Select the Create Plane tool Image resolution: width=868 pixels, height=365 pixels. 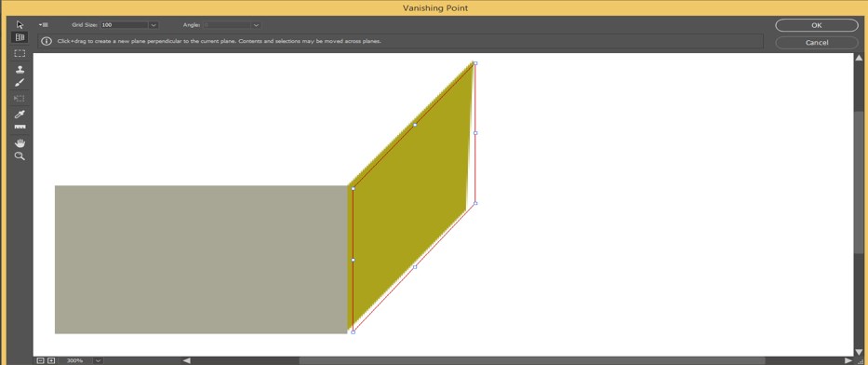tap(20, 37)
